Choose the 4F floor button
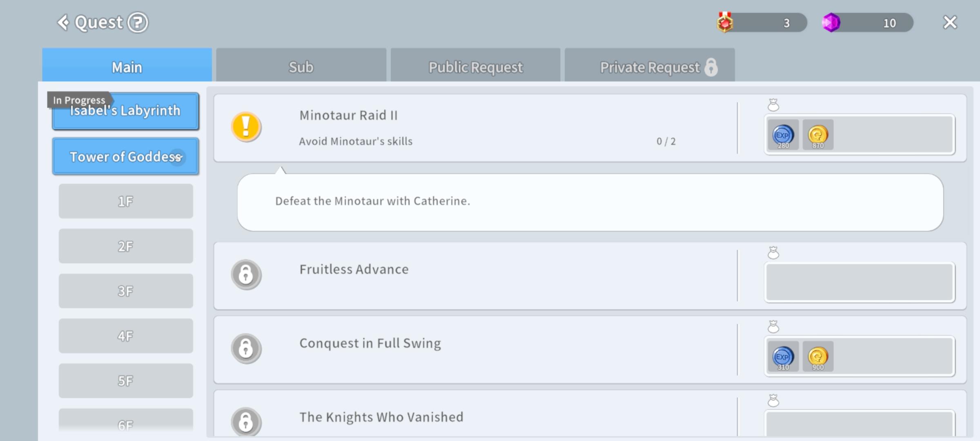 [x=125, y=336]
